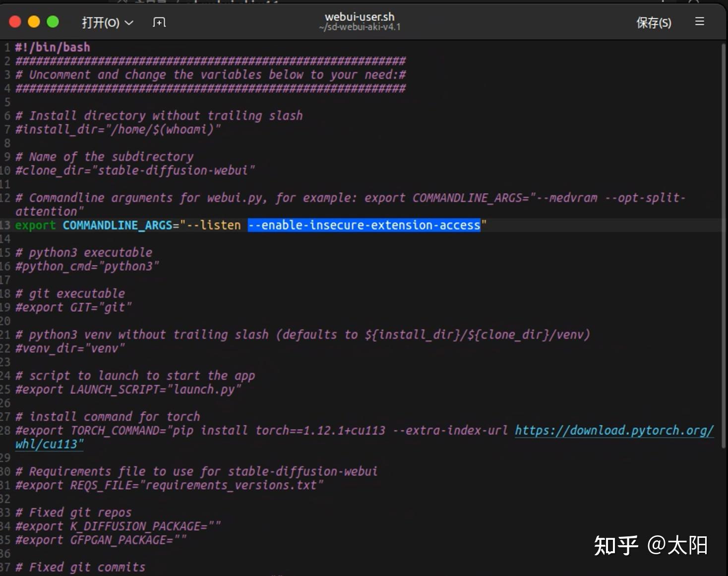
Task: Select the highlighted --enable-insecure-extension-access text
Action: [x=364, y=225]
